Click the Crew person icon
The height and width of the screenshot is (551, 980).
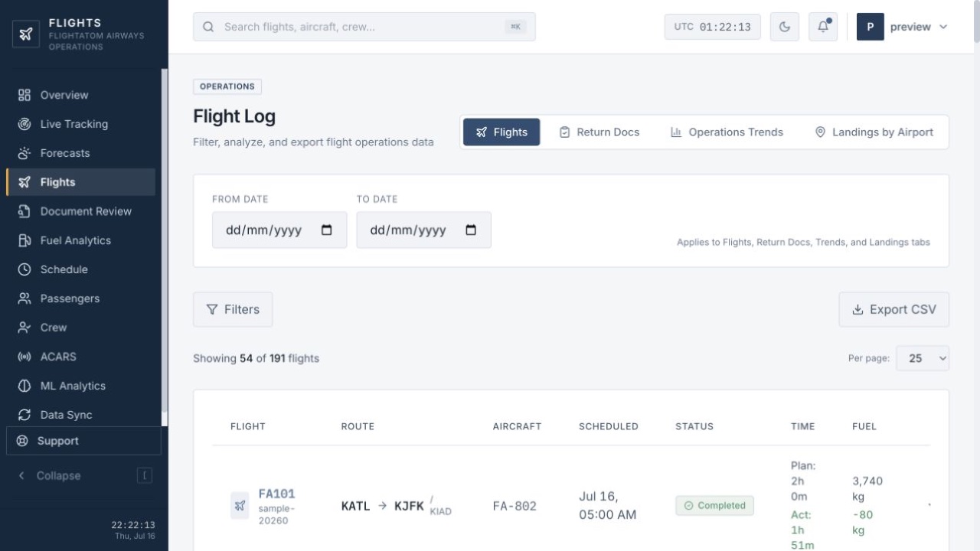24,328
